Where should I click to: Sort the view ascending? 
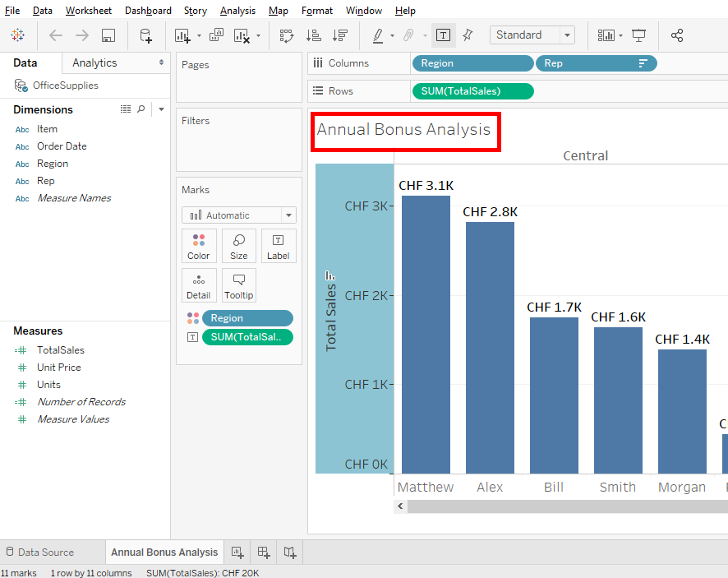pos(313,35)
